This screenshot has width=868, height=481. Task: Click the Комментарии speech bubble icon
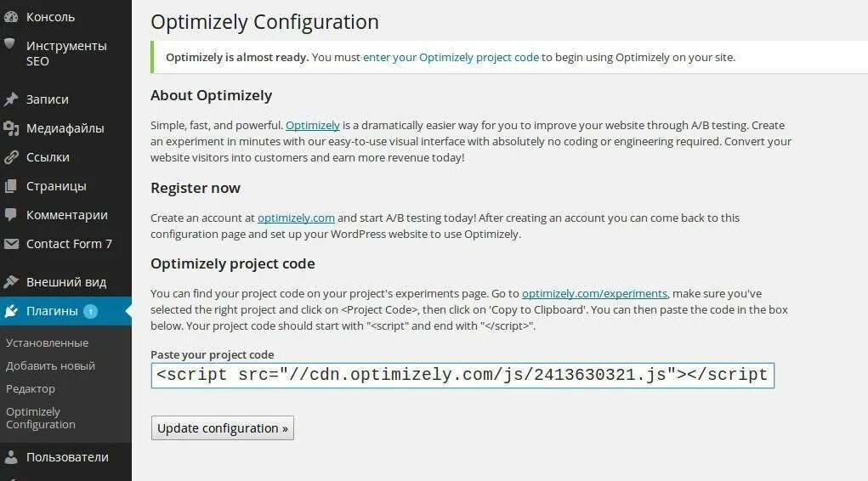coord(10,215)
